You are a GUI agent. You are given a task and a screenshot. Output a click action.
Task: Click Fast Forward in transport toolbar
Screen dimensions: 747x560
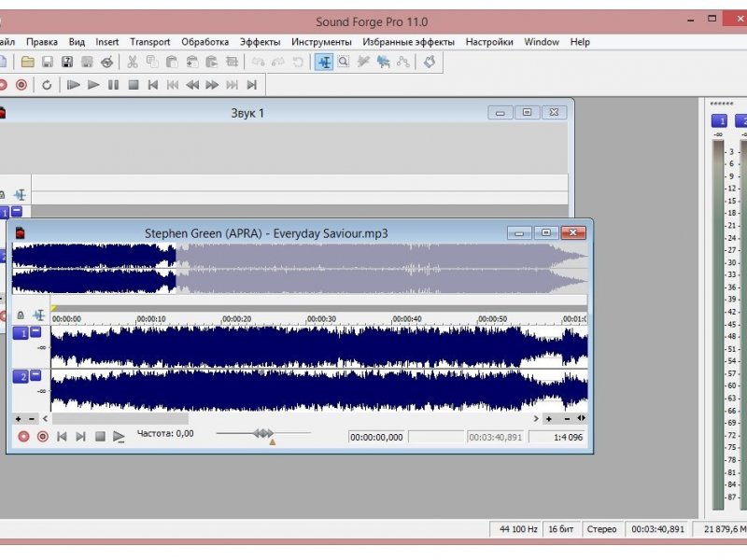pos(212,85)
